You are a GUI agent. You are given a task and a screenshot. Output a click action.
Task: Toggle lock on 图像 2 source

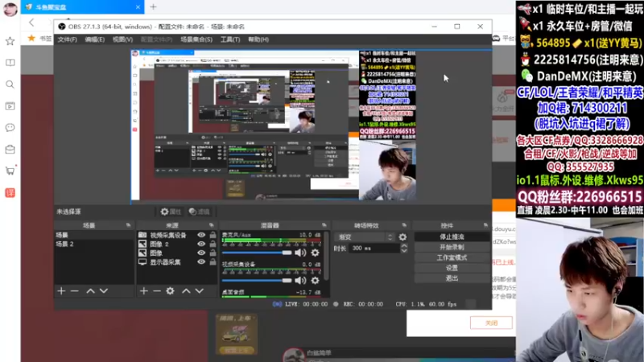(x=213, y=244)
